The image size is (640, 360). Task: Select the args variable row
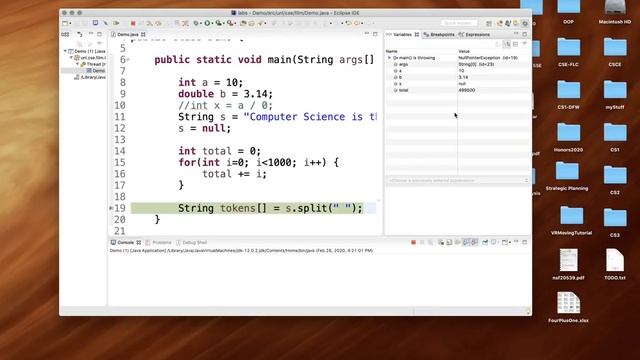(457, 64)
